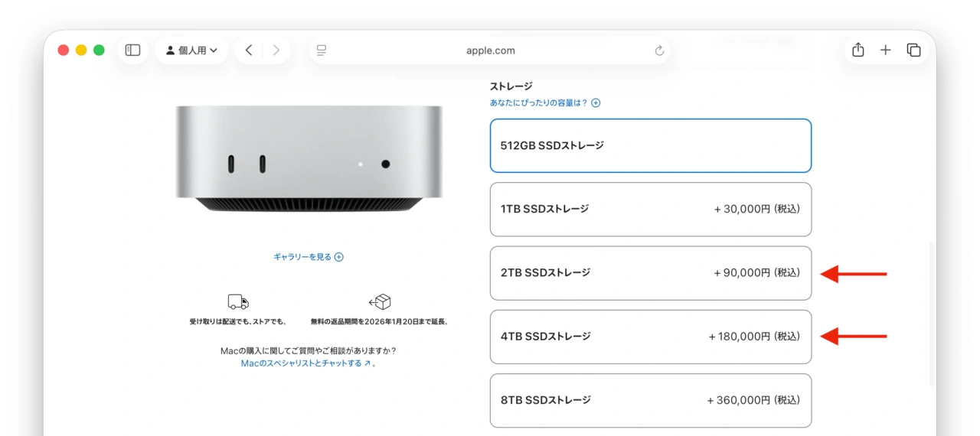Choose the 2TB SSD storage option
Viewport: 980px width, 436px height.
pos(650,273)
